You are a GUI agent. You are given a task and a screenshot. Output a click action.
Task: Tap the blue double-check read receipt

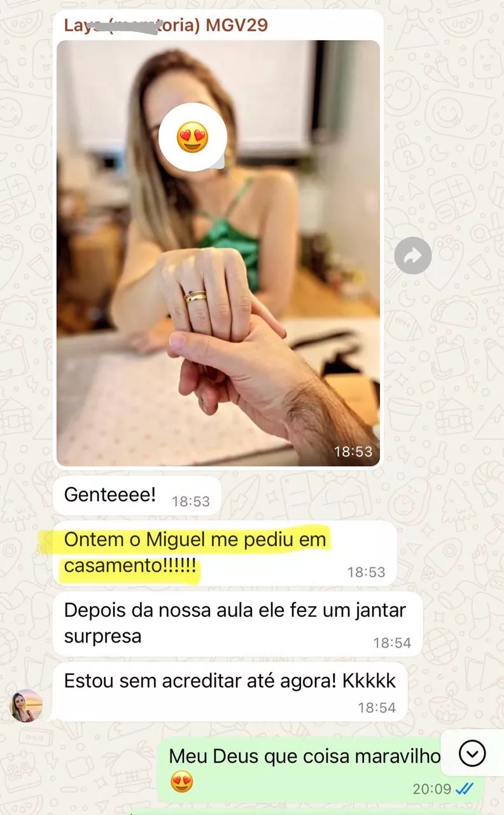(465, 789)
